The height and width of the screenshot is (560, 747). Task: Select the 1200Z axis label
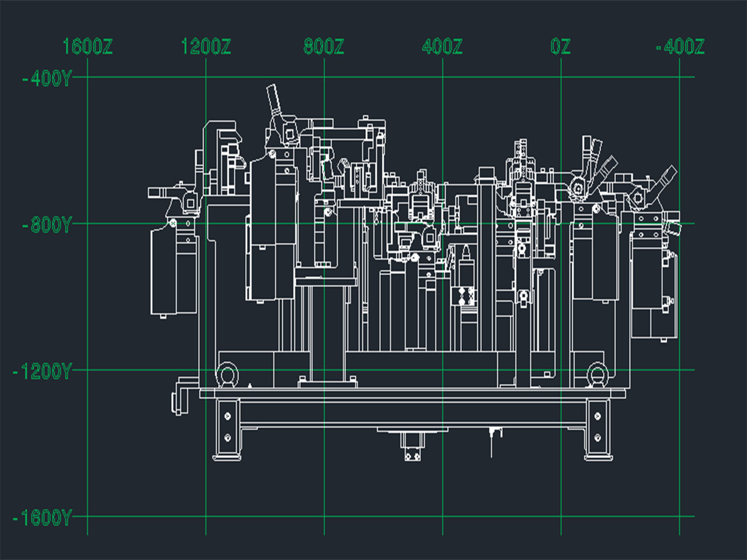coord(205,47)
